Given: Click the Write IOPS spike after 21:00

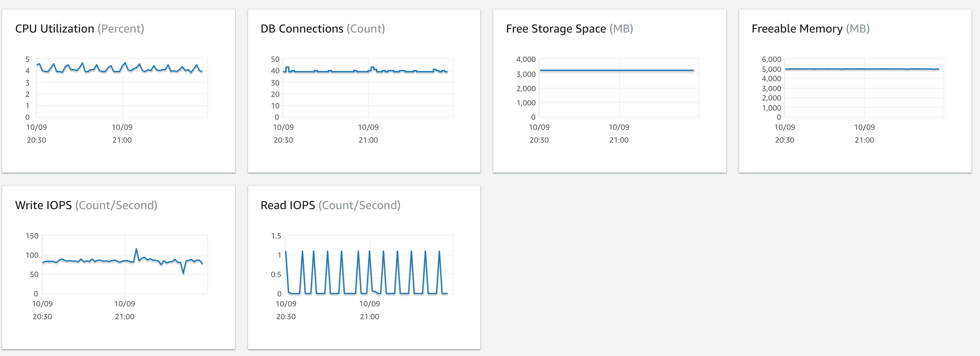Looking at the screenshot, I should (136, 249).
